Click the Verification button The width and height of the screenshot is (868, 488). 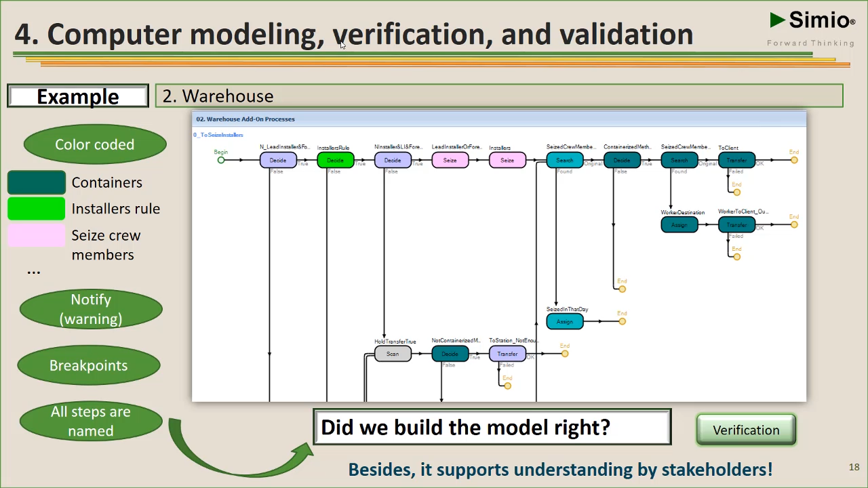[x=746, y=430]
